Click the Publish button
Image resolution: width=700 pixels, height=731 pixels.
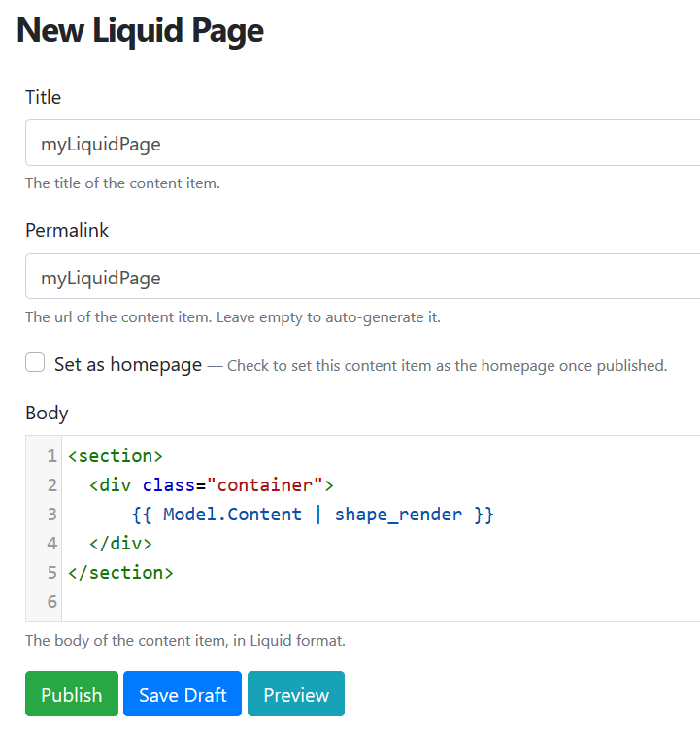point(72,693)
